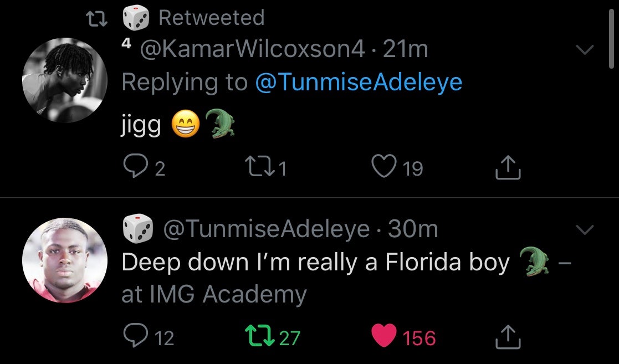The image size is (619, 364).
Task: Click the dice emoji beside Retweeted
Action: (x=135, y=17)
